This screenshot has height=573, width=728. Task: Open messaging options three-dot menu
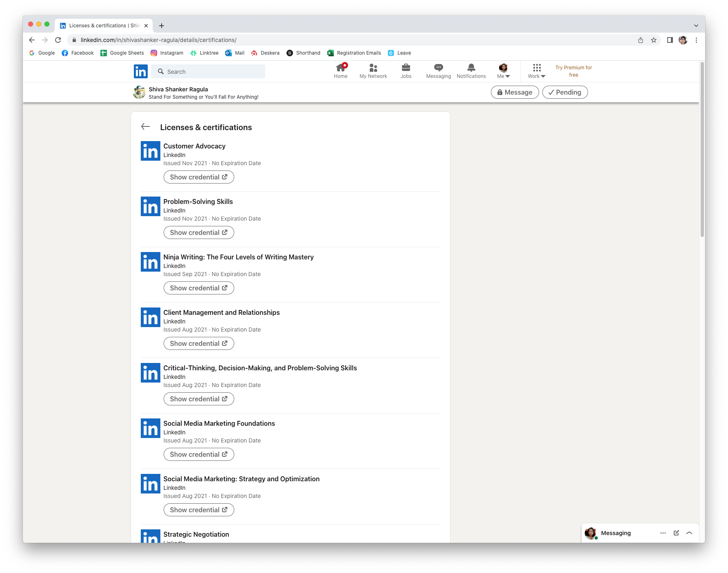tap(663, 533)
